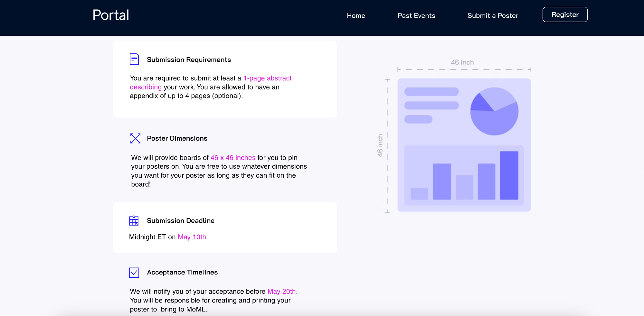Image resolution: width=644 pixels, height=316 pixels.
Task: Click the checkmark icon beside Acceptance Timelines
Action: 134,273
